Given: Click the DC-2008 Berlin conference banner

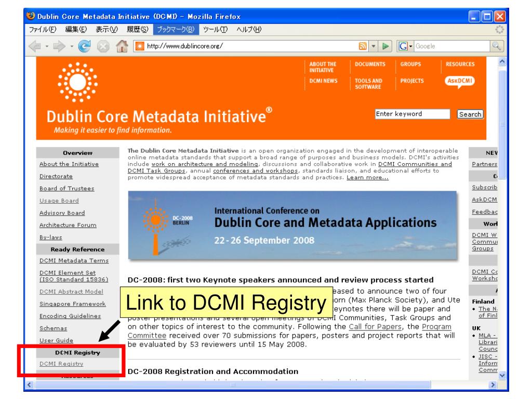Looking at the screenshot, I should 292,225.
